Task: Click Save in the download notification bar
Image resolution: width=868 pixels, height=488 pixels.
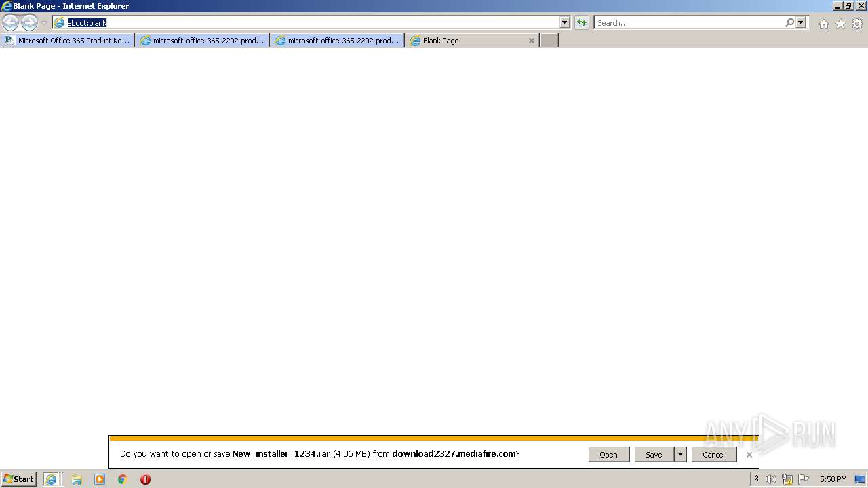Action: (x=654, y=455)
